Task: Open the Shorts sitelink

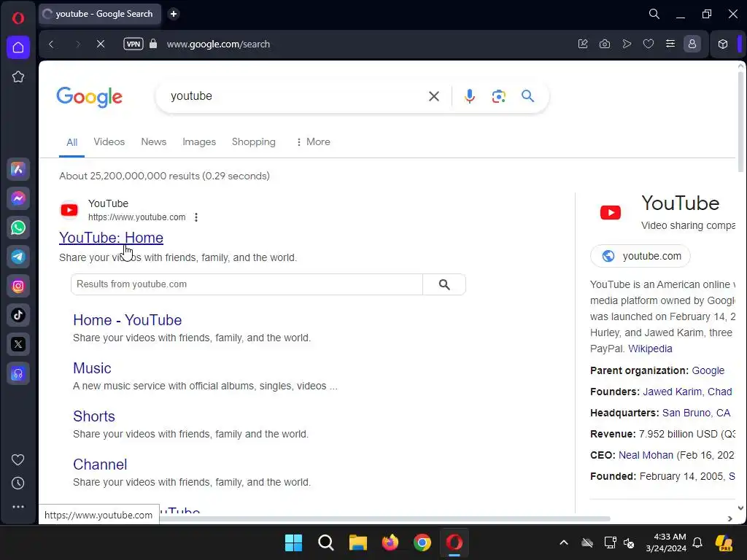Action: 94,416
